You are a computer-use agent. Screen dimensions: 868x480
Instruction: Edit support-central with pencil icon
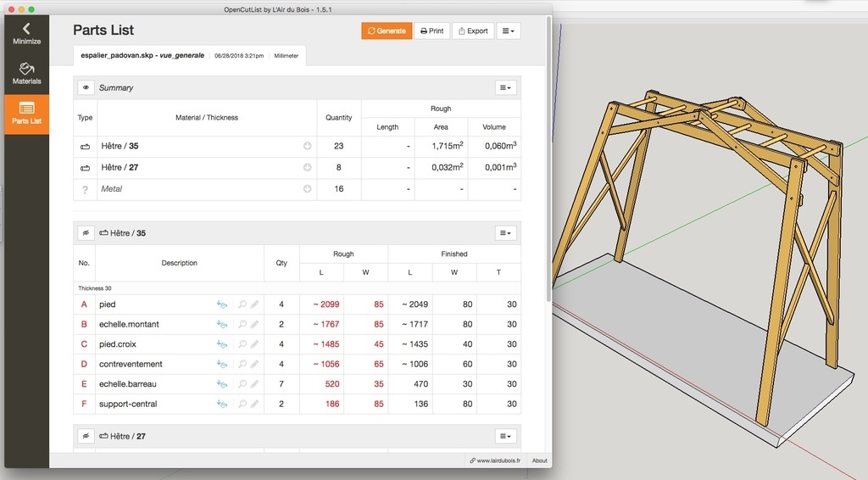[254, 405]
